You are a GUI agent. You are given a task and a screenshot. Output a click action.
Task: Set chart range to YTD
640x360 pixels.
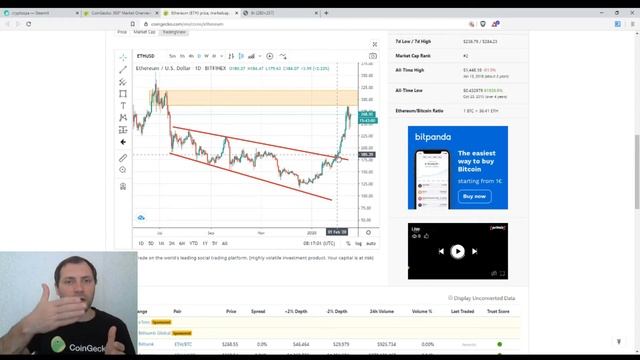coord(193,243)
